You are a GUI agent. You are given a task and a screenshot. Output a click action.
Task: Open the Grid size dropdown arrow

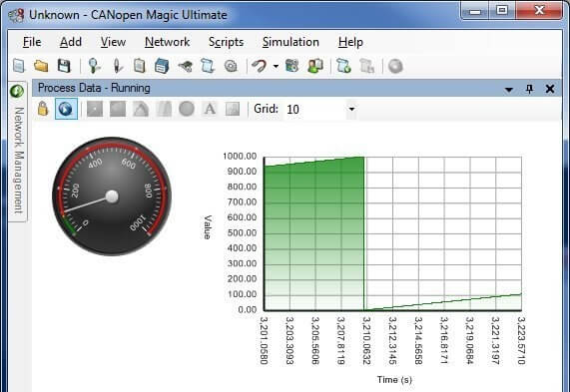[351, 109]
